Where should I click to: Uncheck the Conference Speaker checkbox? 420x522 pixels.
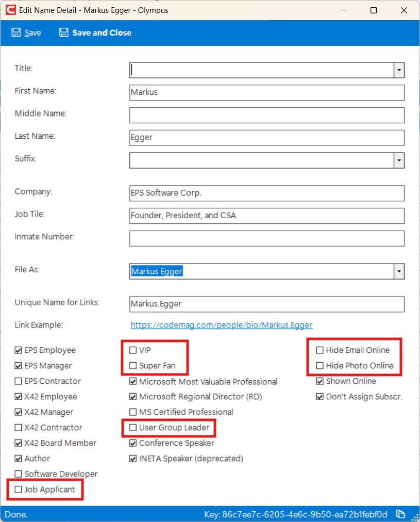pyautogui.click(x=132, y=443)
